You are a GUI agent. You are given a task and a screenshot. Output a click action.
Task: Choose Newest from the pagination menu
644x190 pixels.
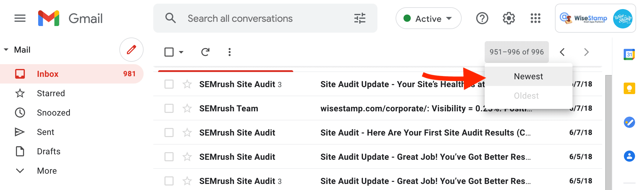click(x=528, y=76)
